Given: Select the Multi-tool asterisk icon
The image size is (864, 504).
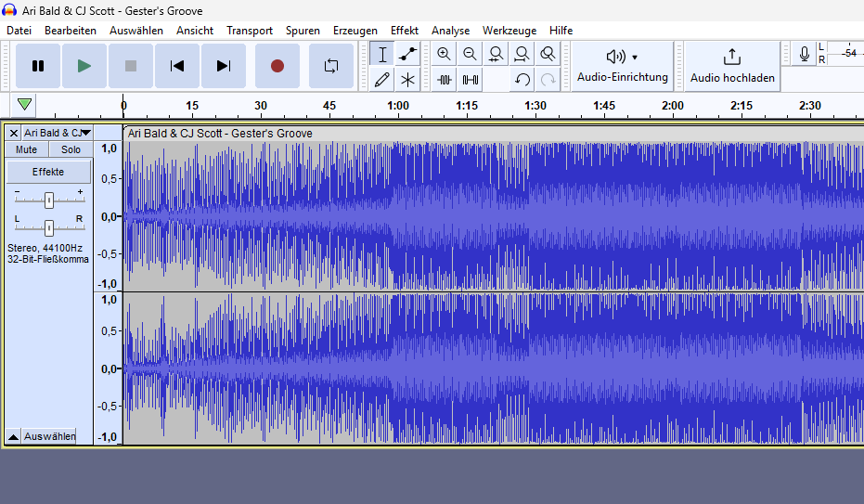Looking at the screenshot, I should (x=407, y=80).
